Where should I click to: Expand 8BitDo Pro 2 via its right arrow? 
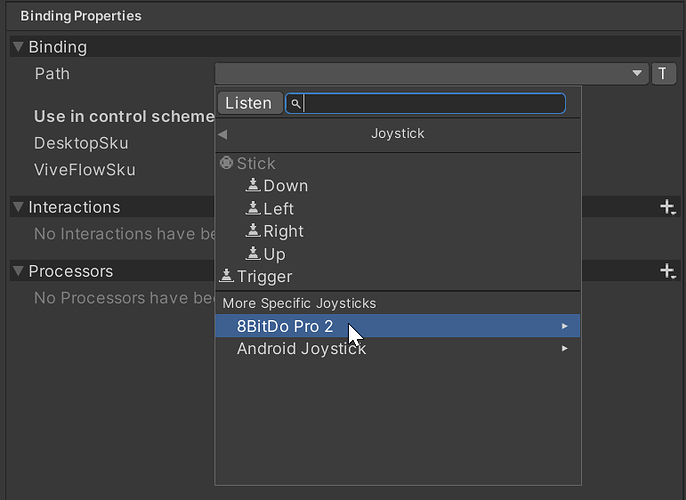[x=565, y=326]
